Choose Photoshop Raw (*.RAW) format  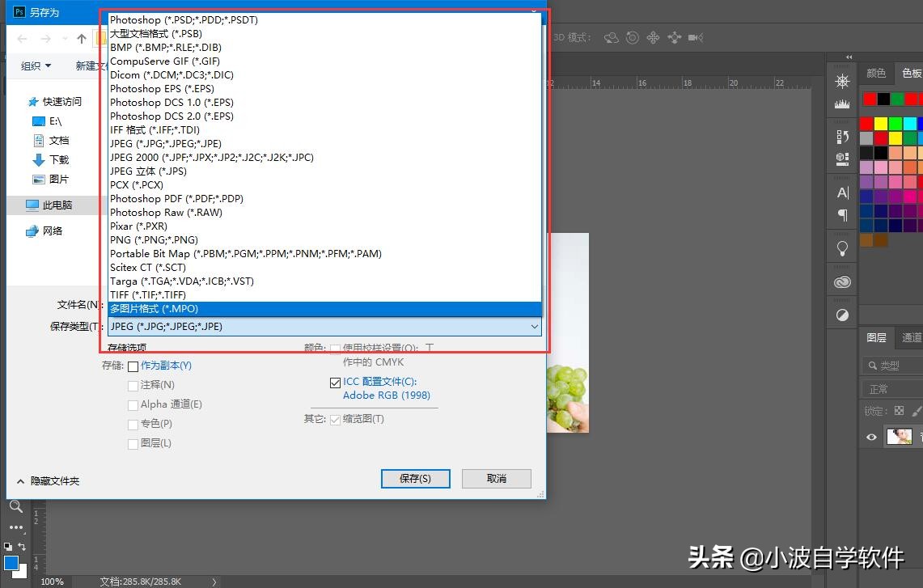click(324, 213)
